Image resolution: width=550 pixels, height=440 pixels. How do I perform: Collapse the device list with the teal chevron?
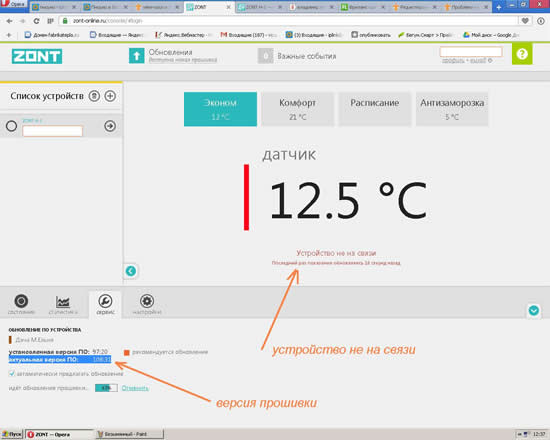pos(131,271)
